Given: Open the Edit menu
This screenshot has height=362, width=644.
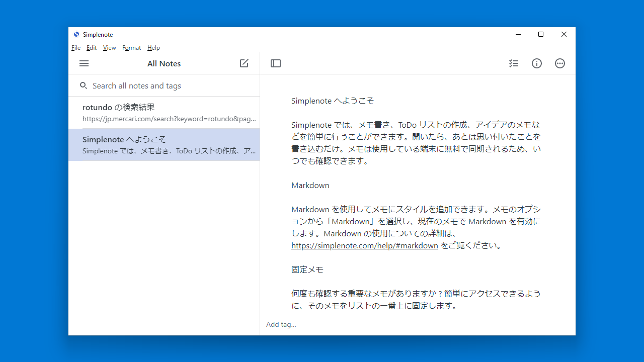Looking at the screenshot, I should tap(92, 48).
